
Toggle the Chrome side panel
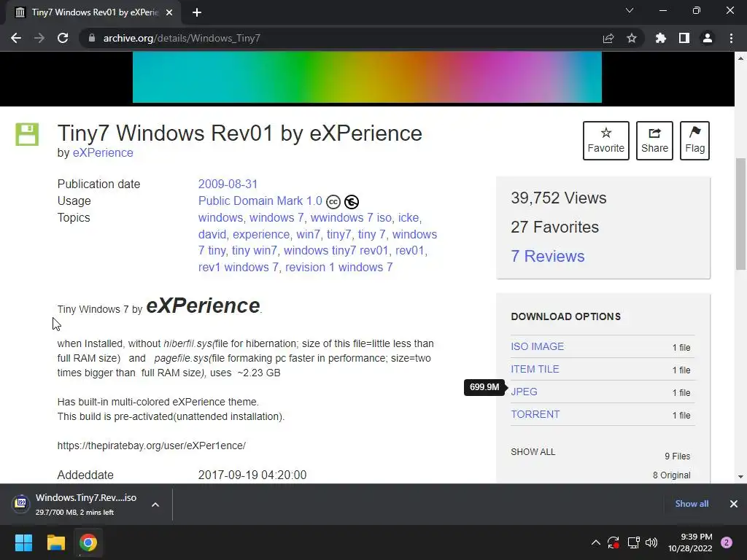[x=684, y=38]
